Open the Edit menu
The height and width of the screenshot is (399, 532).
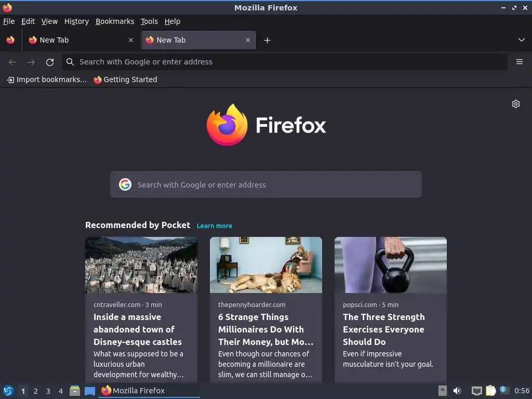coord(28,21)
